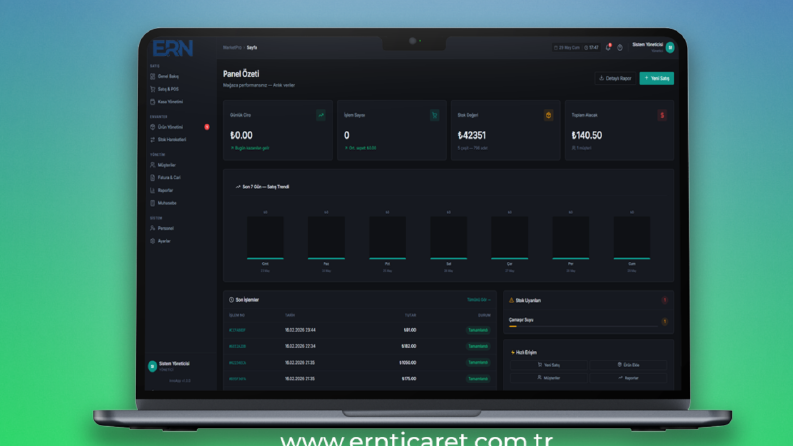Open the notifications bell icon
793x446 pixels.
coord(608,48)
